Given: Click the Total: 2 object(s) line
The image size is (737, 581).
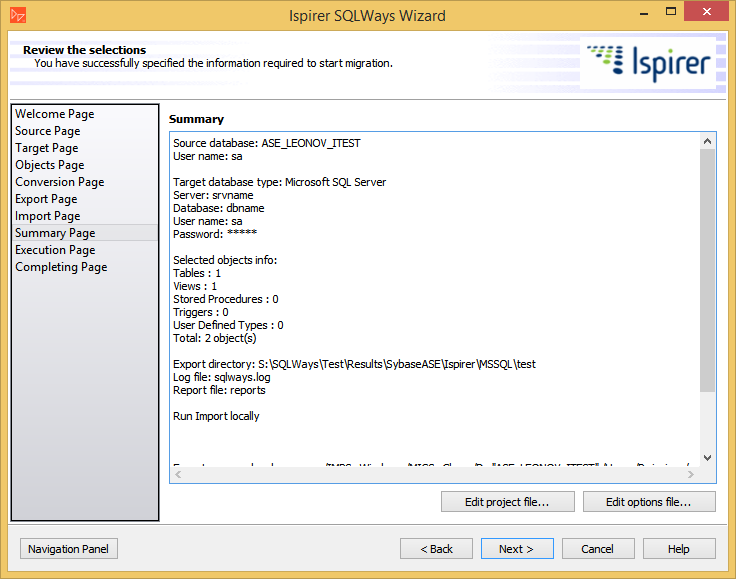Looking at the screenshot, I should pyautogui.click(x=214, y=338).
